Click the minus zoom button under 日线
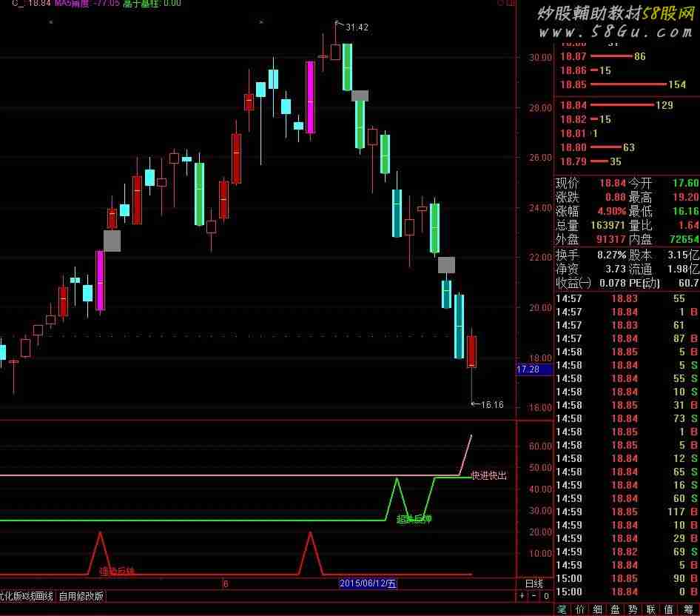The image size is (700, 616). tap(534, 596)
